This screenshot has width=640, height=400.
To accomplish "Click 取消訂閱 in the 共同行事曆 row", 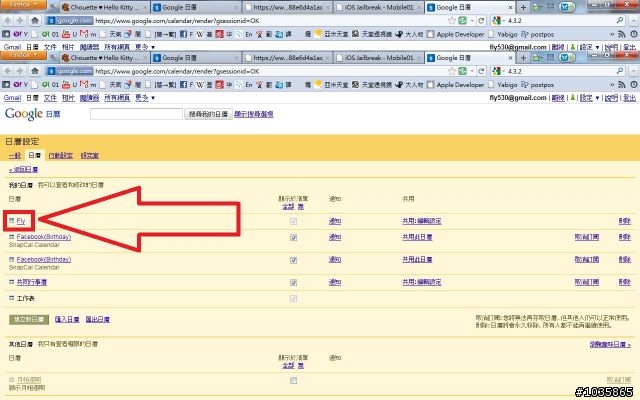I will pyautogui.click(x=587, y=282).
